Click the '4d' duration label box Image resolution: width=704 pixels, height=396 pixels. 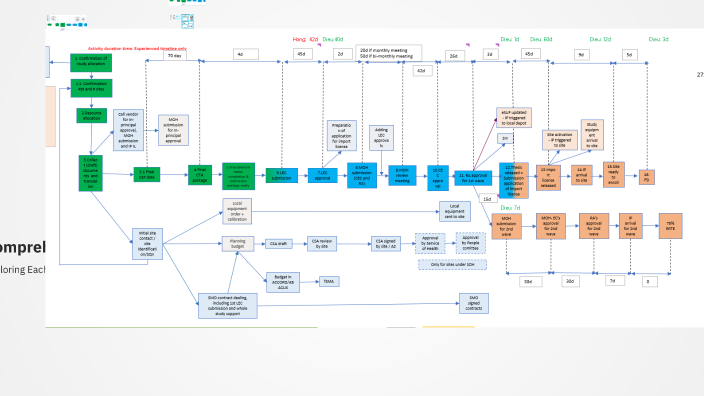coord(246,54)
